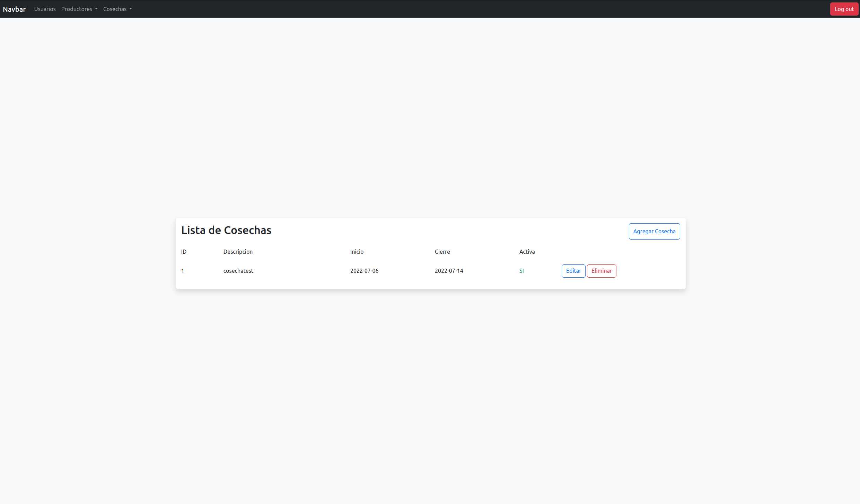
Task: Click the closing date 2022-07-14
Action: [449, 271]
